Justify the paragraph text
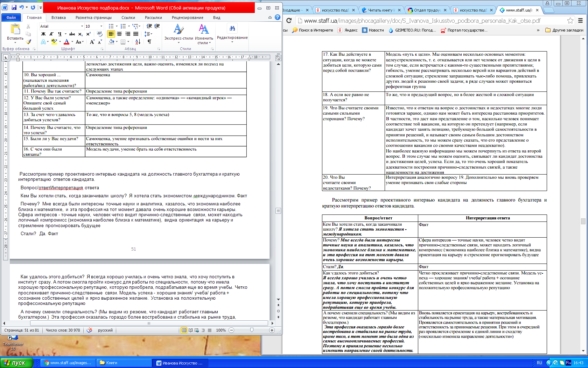This screenshot has height=368, width=588. click(x=136, y=34)
